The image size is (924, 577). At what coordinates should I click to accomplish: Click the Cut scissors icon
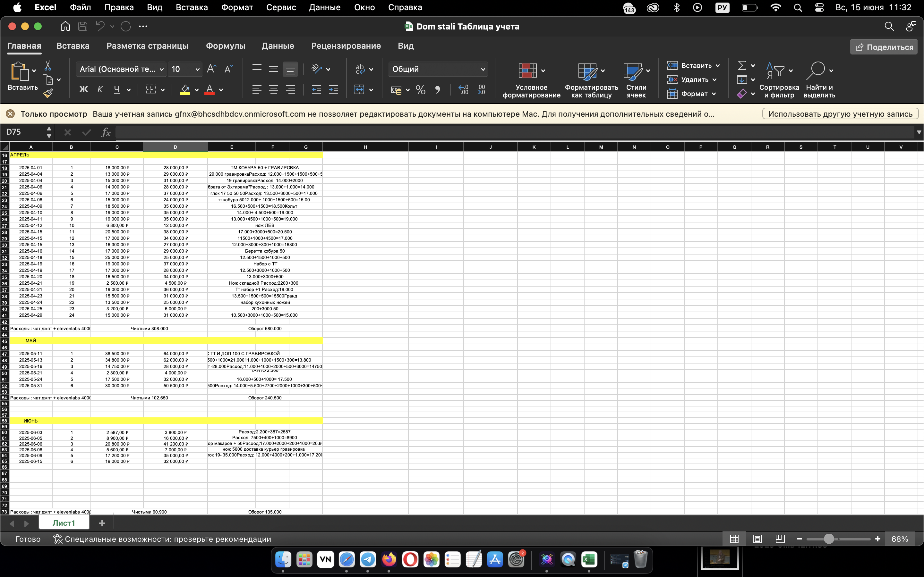48,66
